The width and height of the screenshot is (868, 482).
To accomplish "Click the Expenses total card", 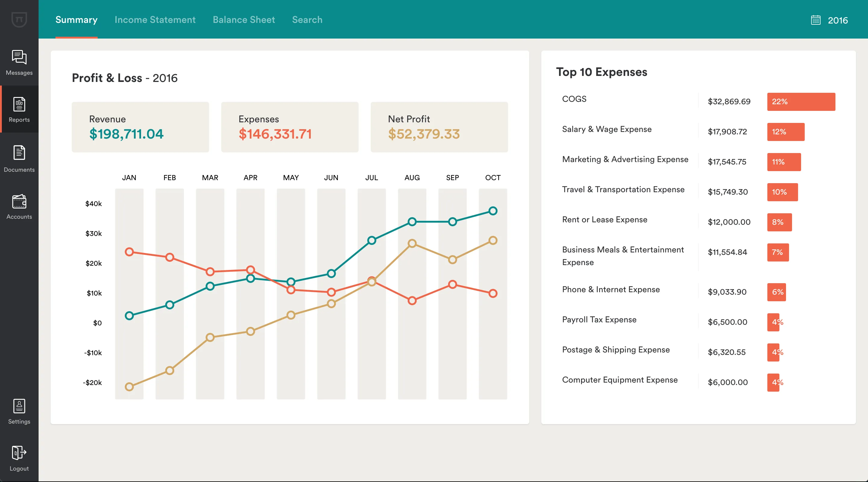I will coord(289,127).
